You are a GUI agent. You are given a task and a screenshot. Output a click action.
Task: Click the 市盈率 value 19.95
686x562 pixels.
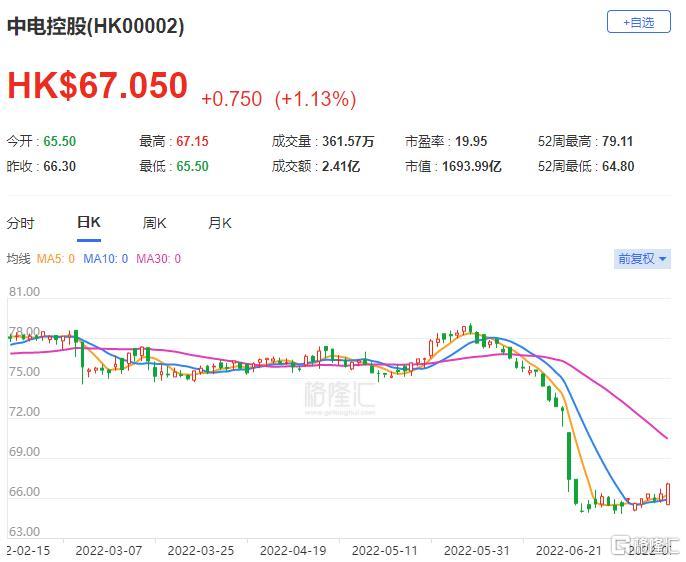click(x=471, y=141)
